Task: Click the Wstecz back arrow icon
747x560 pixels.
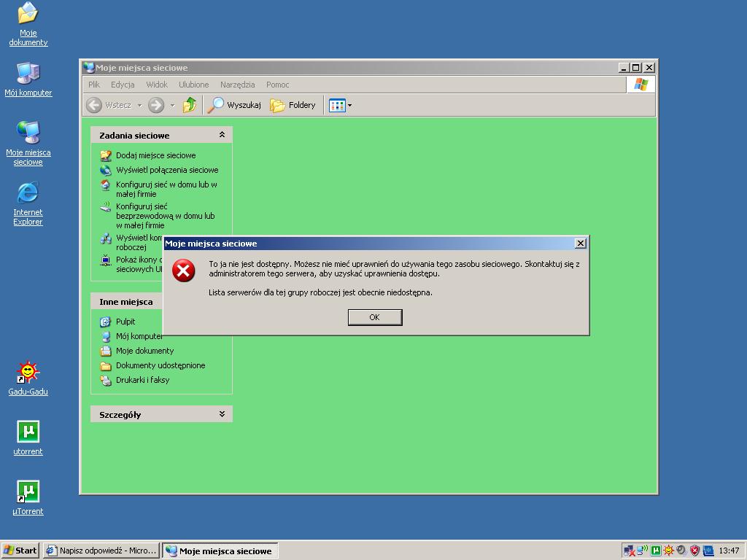Action: pos(94,105)
